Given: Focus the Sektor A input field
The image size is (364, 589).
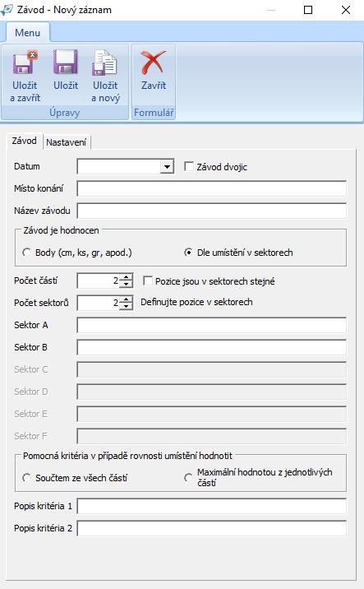Looking at the screenshot, I should coord(212,325).
